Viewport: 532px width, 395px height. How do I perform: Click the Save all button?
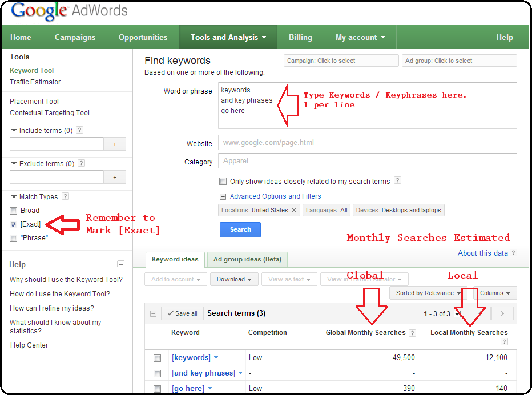(182, 313)
